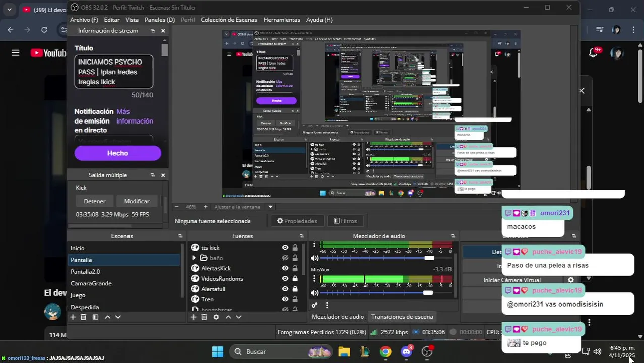Move selected source up in Fuentes
This screenshot has width=644, height=363.
[228, 317]
